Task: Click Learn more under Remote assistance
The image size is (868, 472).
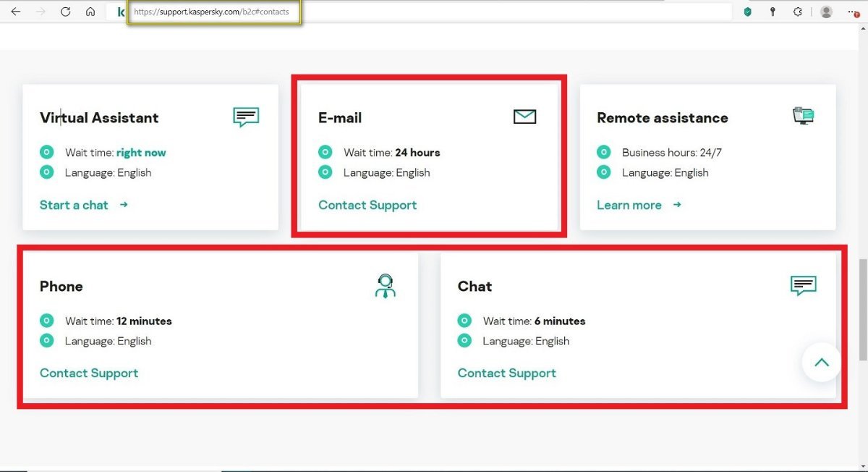Action: (x=629, y=205)
